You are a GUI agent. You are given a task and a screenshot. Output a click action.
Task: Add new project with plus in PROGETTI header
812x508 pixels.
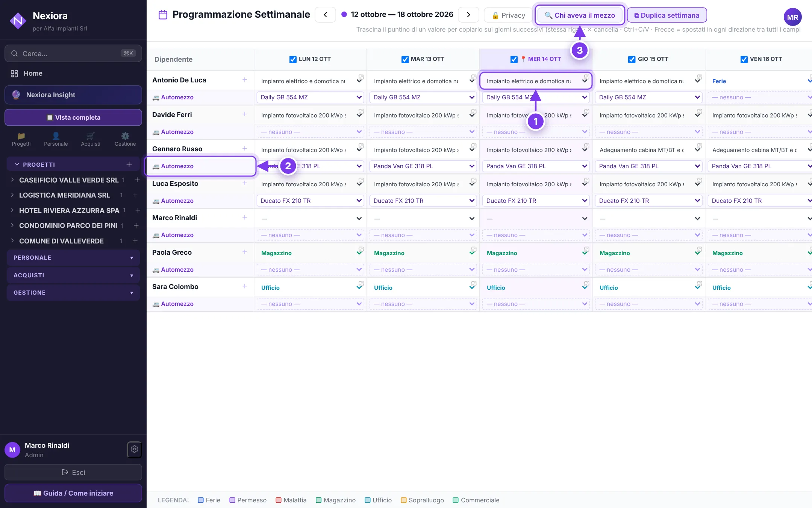[129, 164]
